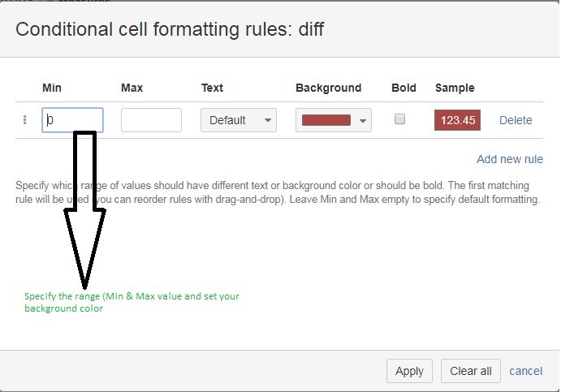561x392 pixels.
Task: Expand the Background color dropdown arrow
Action: click(x=364, y=121)
